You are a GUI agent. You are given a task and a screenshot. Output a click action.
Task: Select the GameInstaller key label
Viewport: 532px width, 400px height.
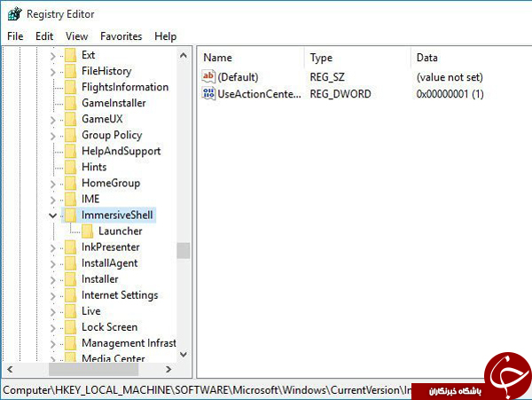click(x=113, y=103)
